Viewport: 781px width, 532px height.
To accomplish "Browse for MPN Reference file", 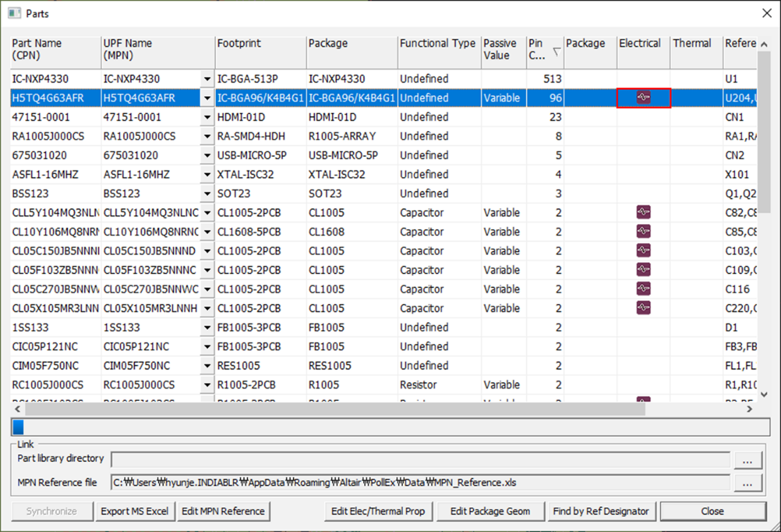I will click(748, 483).
